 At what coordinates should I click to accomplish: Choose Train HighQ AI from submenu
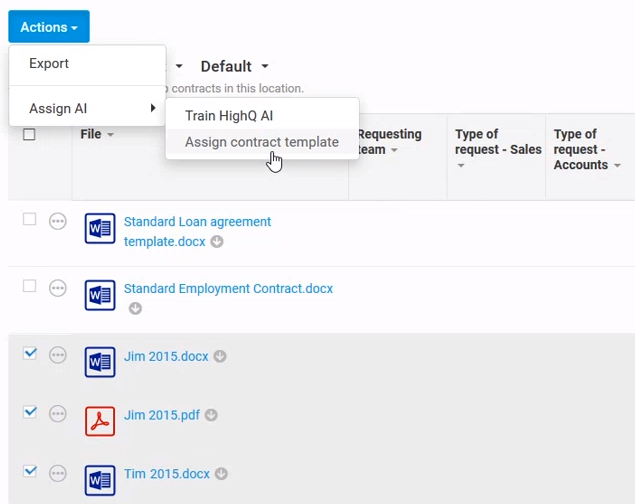pos(229,116)
